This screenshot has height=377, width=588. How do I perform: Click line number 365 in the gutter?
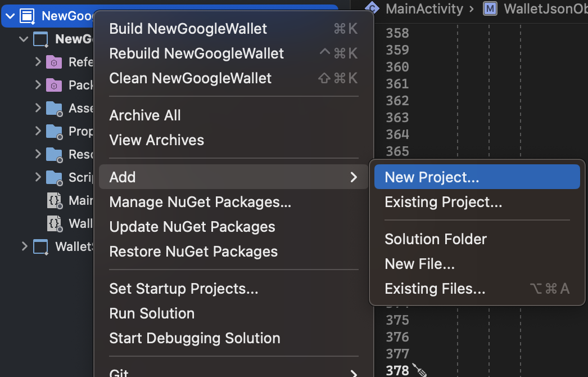click(x=397, y=151)
